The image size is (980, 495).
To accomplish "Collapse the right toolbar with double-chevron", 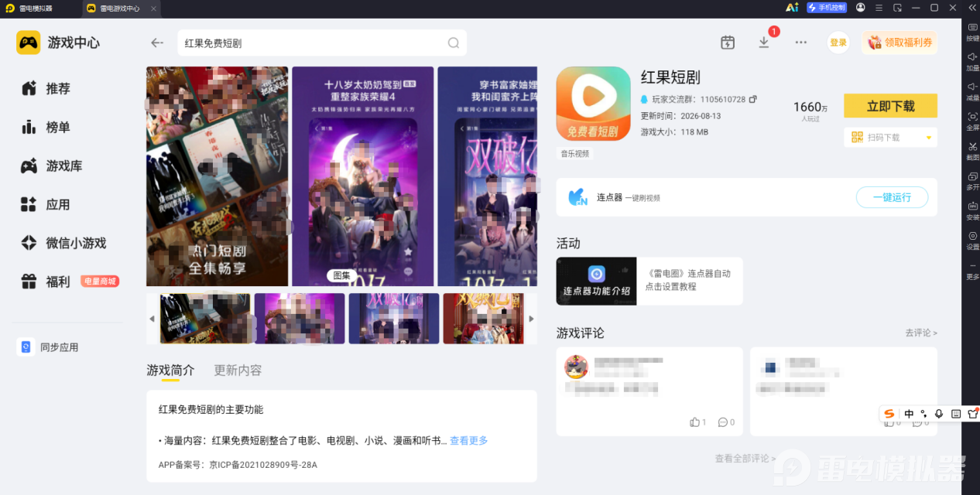I will pyautogui.click(x=972, y=8).
